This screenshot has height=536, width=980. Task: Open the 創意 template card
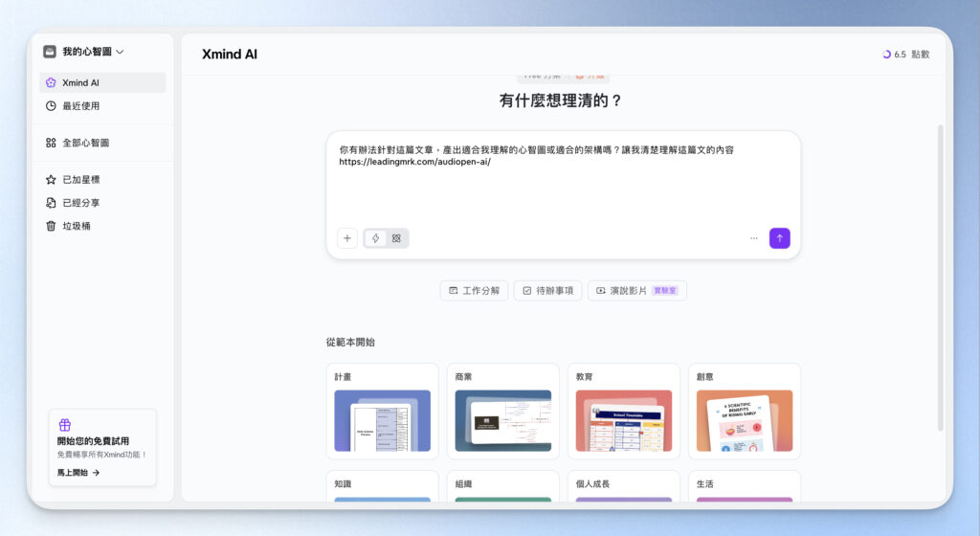click(745, 411)
